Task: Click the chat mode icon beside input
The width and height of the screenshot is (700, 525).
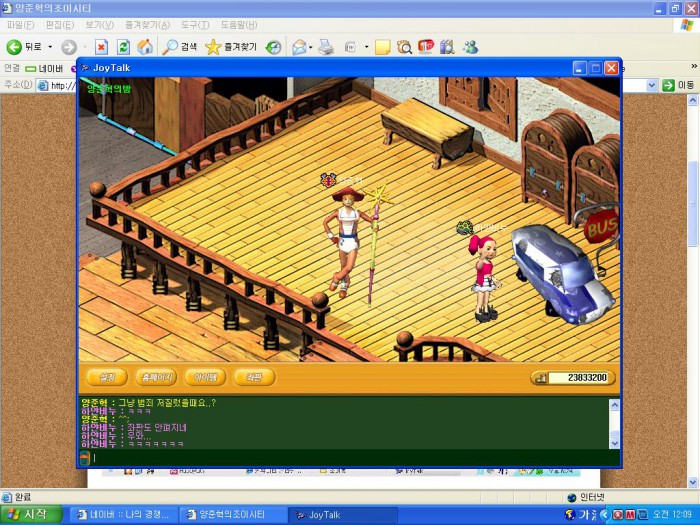Action: point(84,457)
